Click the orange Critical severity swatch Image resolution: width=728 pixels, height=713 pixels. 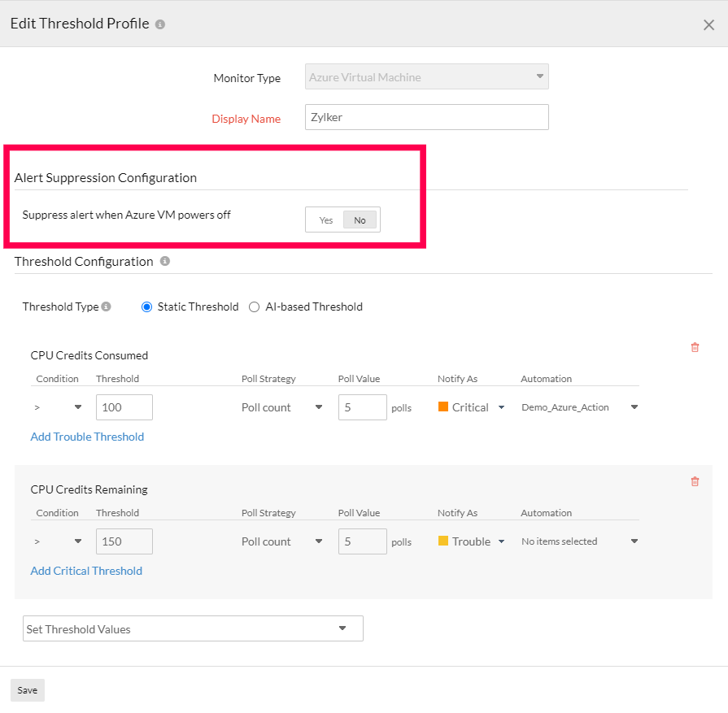coord(443,407)
